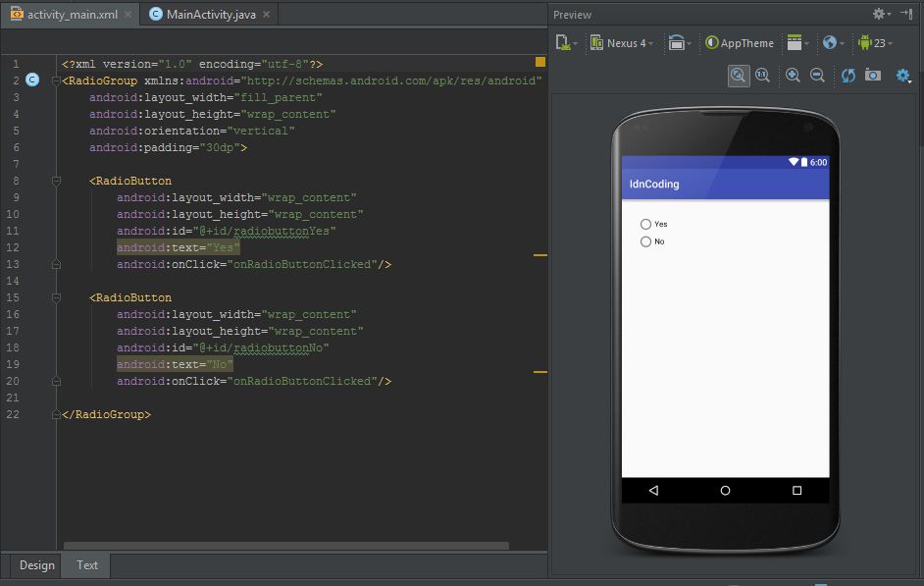Screen dimensions: 924x586
Task: Close the activity_main.xml tab
Action: [128, 14]
